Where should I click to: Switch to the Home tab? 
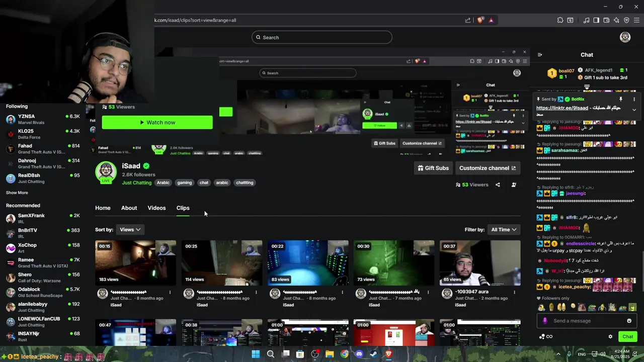tap(103, 208)
